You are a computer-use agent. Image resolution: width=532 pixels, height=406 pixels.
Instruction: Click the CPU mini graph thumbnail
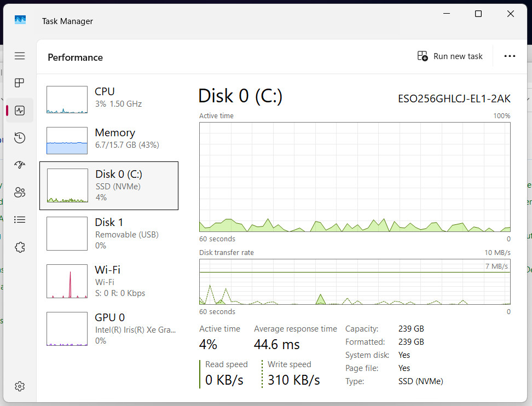(x=67, y=100)
